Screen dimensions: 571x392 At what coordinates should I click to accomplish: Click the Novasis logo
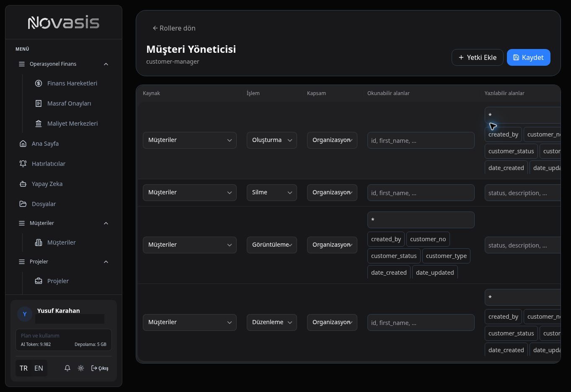pyautogui.click(x=64, y=23)
